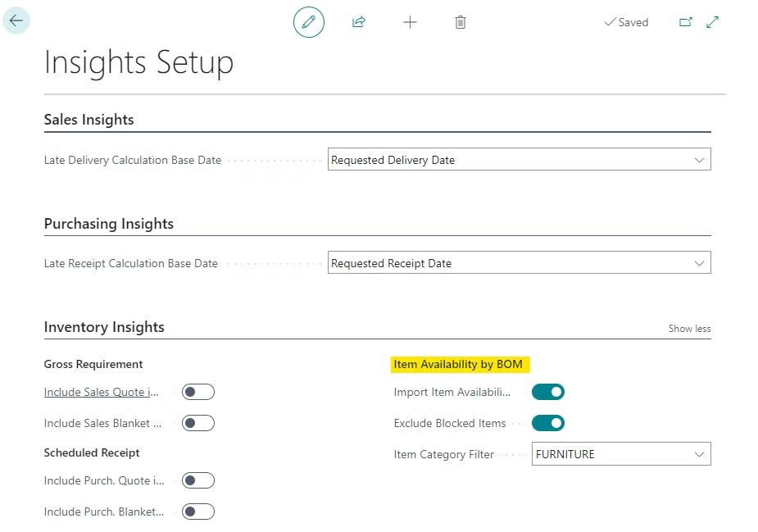The height and width of the screenshot is (532, 758).
Task: Click the back arrow icon
Action: 16,20
